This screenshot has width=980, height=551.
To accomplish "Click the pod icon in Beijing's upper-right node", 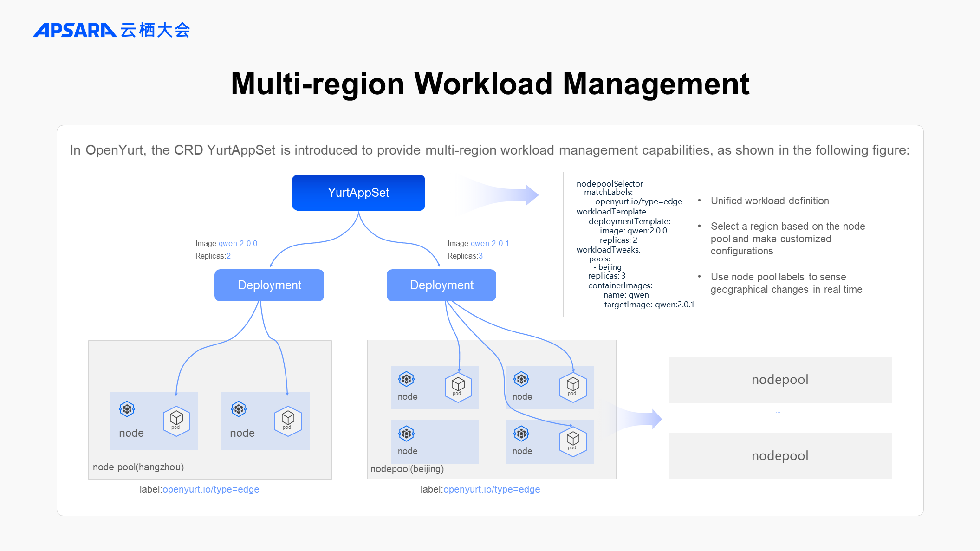I will [573, 387].
